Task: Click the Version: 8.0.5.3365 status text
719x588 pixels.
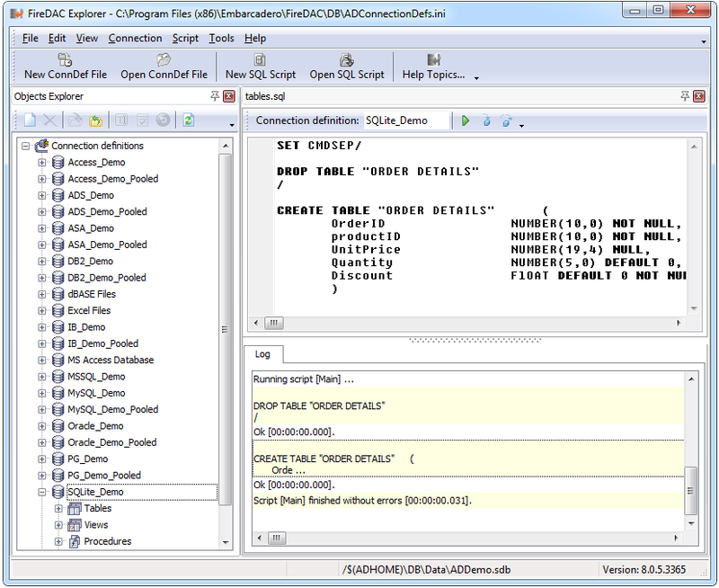Action: click(x=644, y=570)
